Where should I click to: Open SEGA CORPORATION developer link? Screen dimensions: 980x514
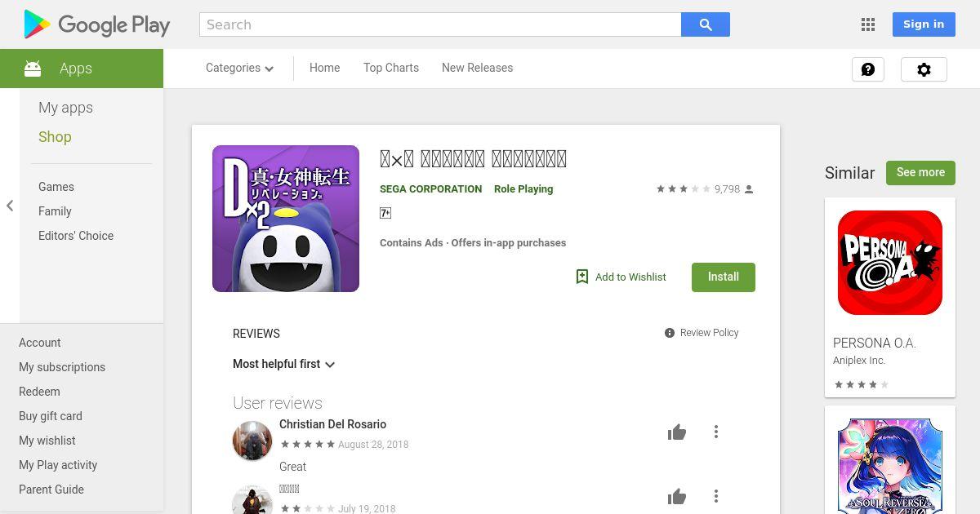pyautogui.click(x=430, y=189)
